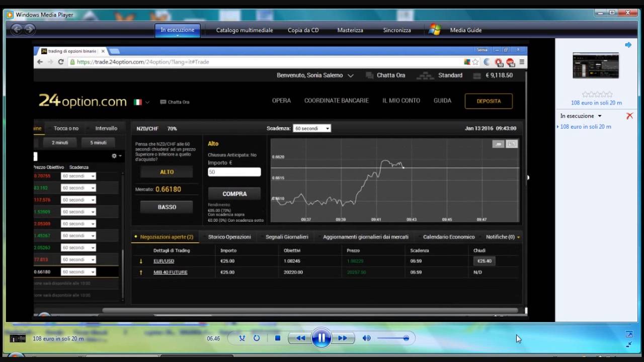The width and height of the screenshot is (644, 362).
Task: Open the OPERA menu
Action: [281, 101]
